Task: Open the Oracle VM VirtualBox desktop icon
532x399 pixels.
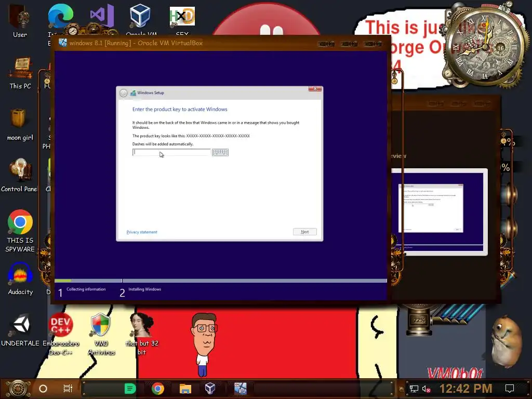Action: point(141,17)
